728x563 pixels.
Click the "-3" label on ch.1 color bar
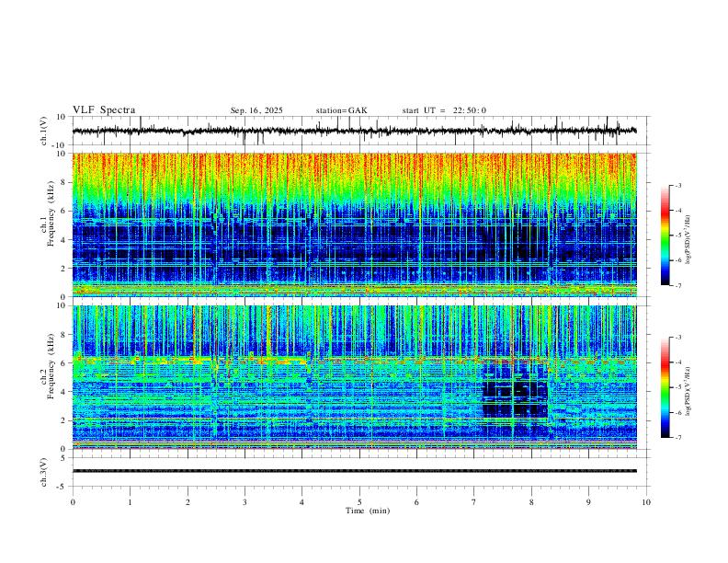pyautogui.click(x=677, y=185)
